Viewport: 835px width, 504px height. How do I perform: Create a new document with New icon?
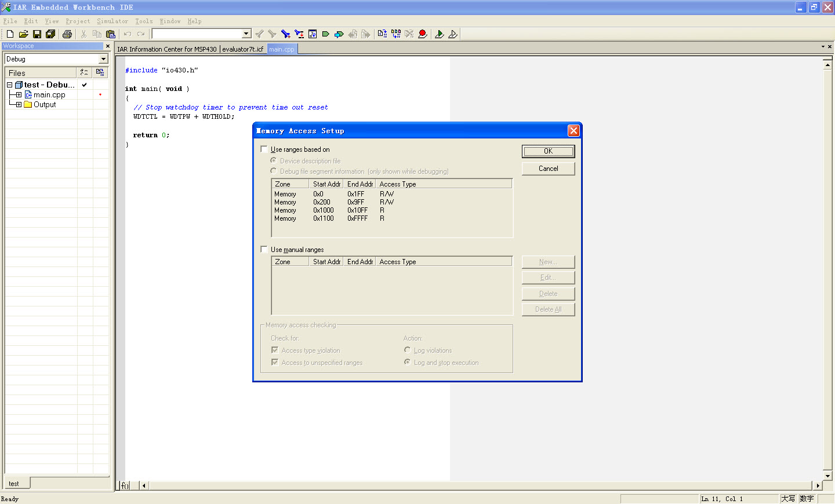[10, 34]
